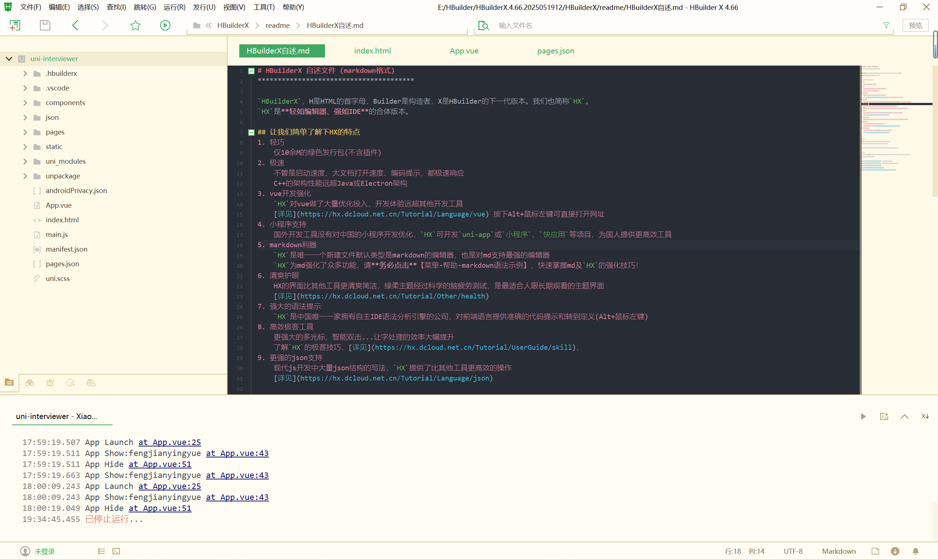
Task: Click the filter funnel icon
Action: pos(886,25)
